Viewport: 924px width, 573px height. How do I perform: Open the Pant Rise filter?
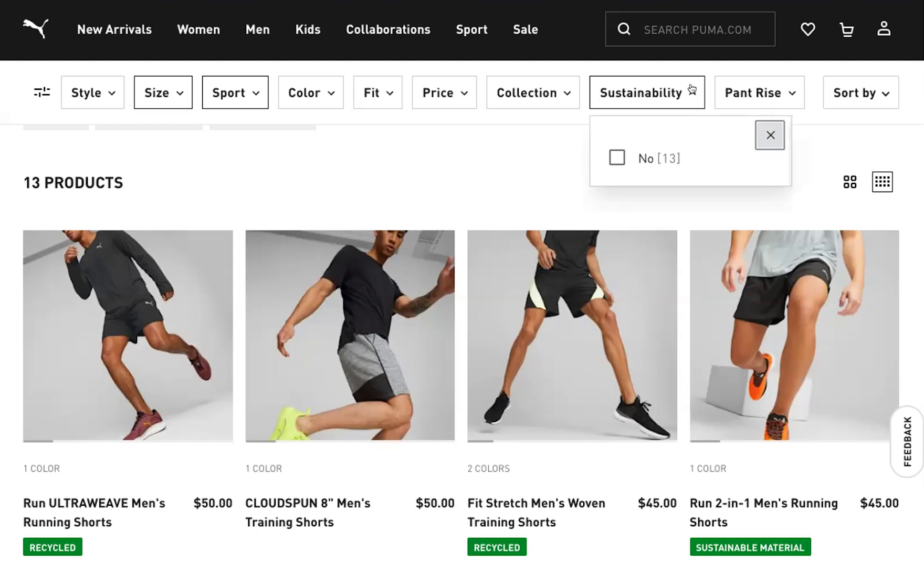(x=759, y=93)
